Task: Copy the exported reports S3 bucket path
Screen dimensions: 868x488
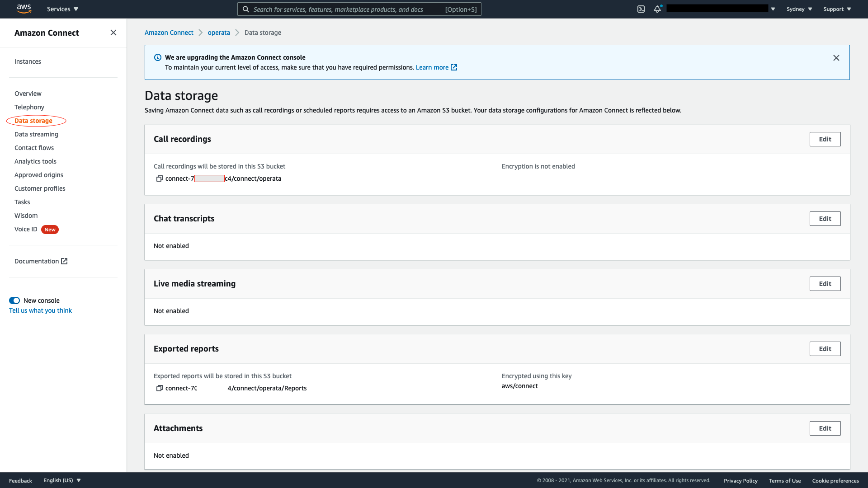Action: pos(159,388)
